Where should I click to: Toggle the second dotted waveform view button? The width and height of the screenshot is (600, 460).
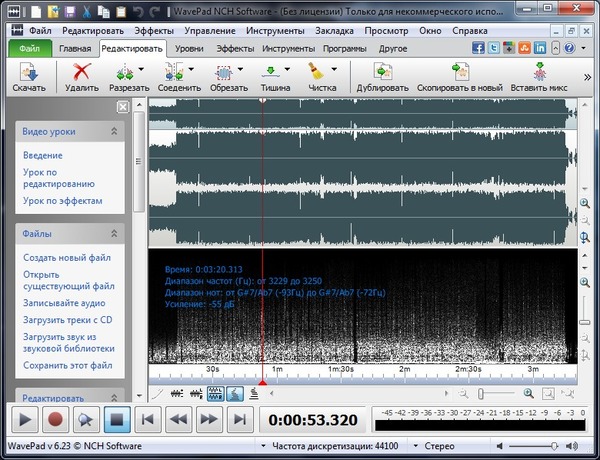point(196,393)
